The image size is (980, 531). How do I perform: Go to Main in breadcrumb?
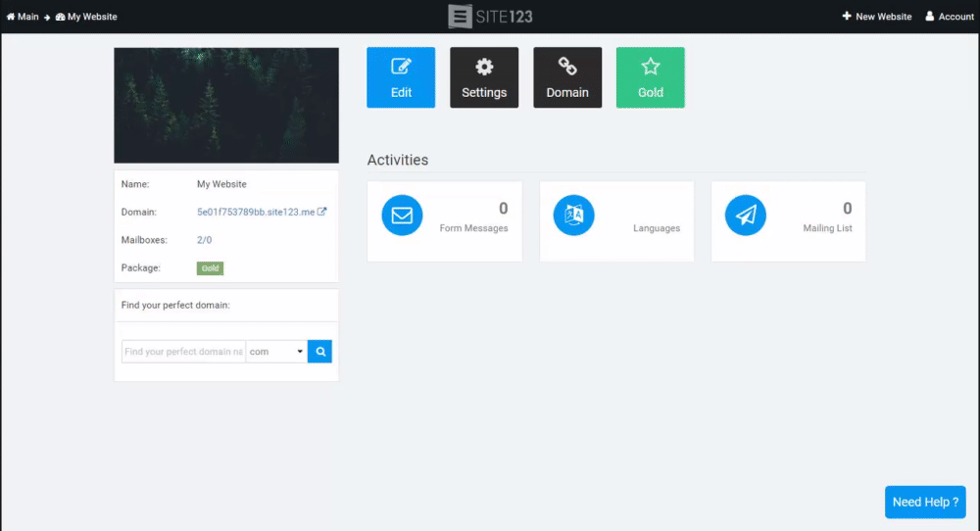pos(23,17)
